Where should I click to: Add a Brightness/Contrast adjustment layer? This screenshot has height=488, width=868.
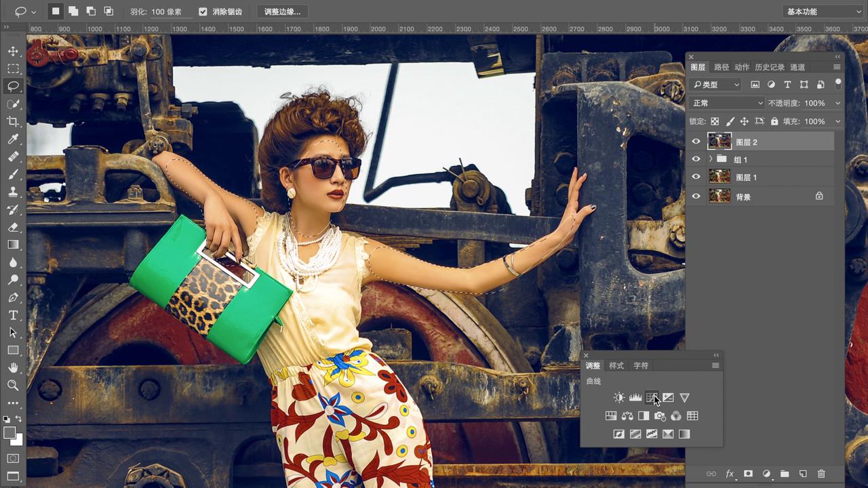[619, 398]
